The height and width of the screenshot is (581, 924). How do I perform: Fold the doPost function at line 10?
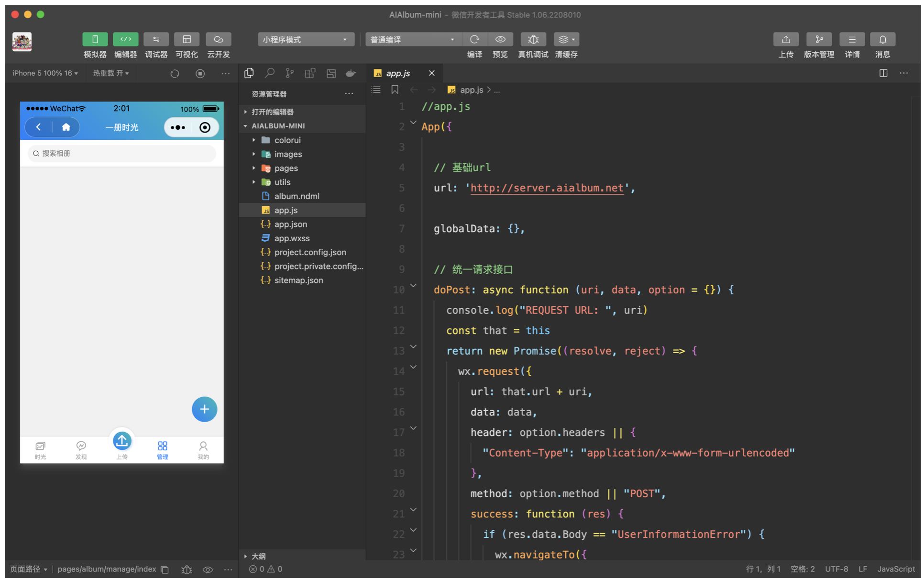click(x=413, y=286)
